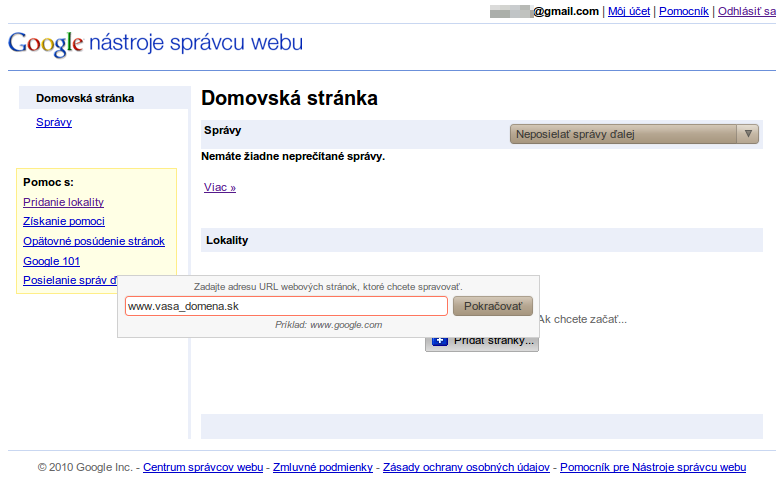Click the Zadajte adresu URL instruction text
The width and height of the screenshot is (784, 477).
(328, 287)
